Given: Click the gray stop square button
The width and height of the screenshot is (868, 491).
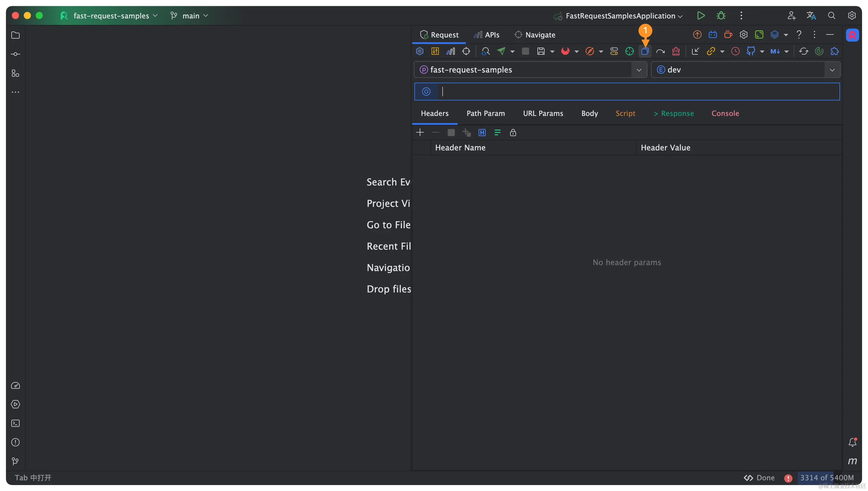Looking at the screenshot, I should click(525, 51).
